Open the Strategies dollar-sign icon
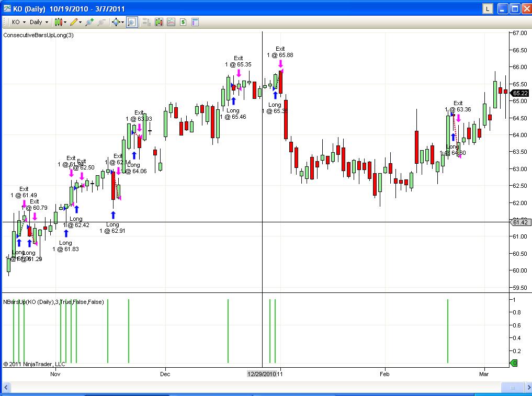 click(x=183, y=22)
